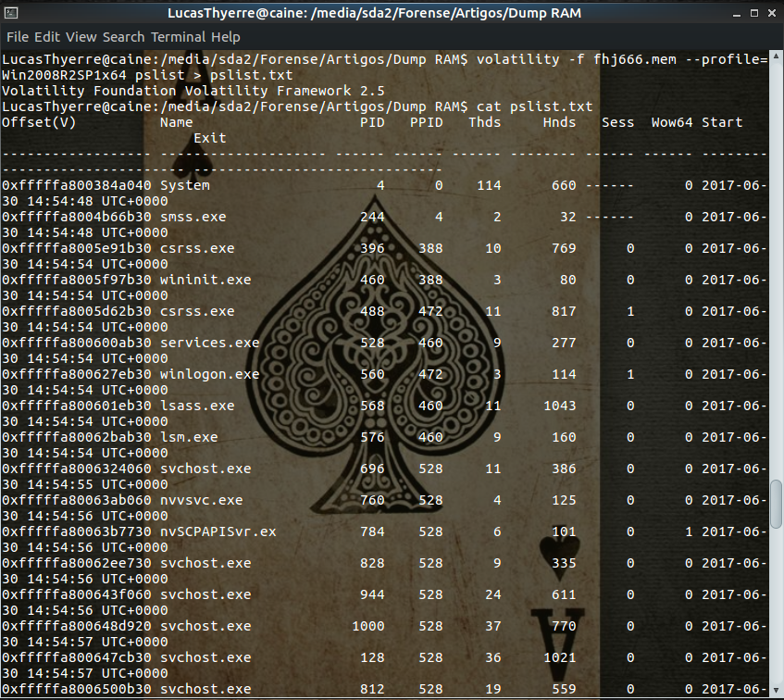Image resolution: width=784 pixels, height=700 pixels.
Task: Open the Search menu
Action: (123, 37)
